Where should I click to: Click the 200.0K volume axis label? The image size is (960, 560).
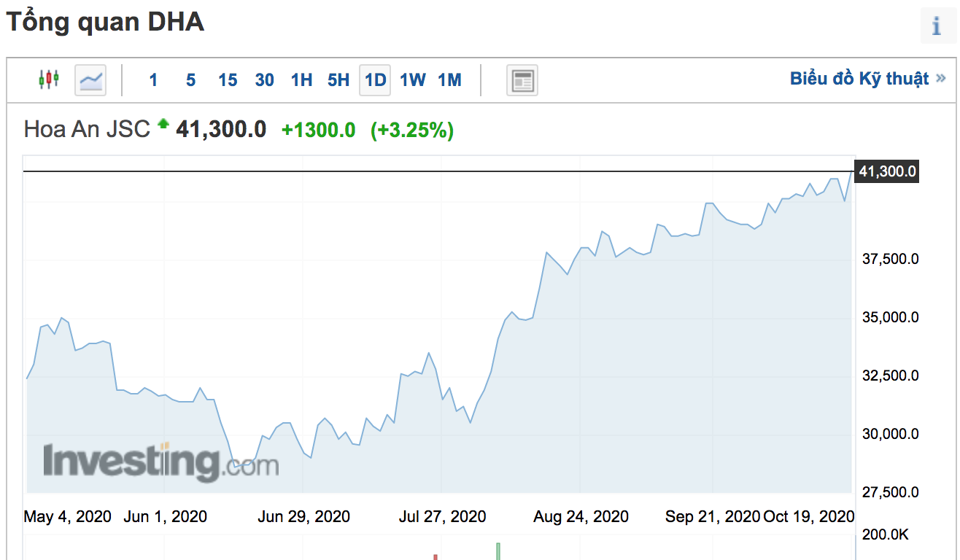(x=884, y=534)
